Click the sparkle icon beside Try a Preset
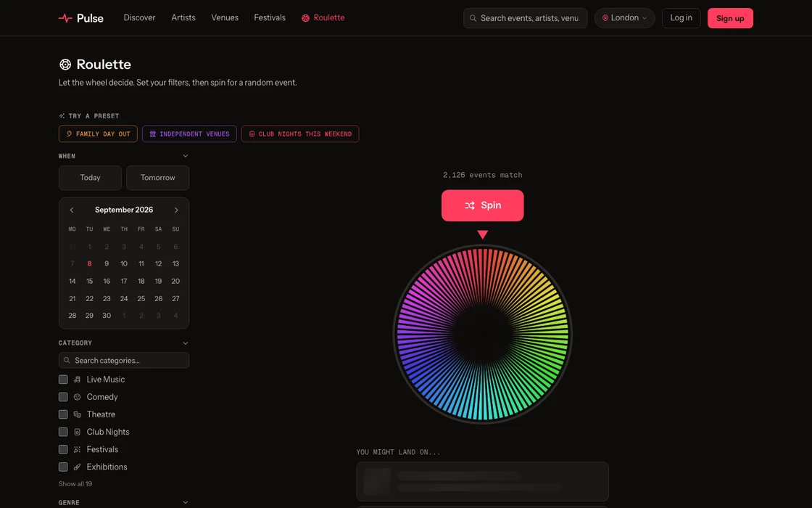Viewport: 812px width, 508px height. point(62,116)
